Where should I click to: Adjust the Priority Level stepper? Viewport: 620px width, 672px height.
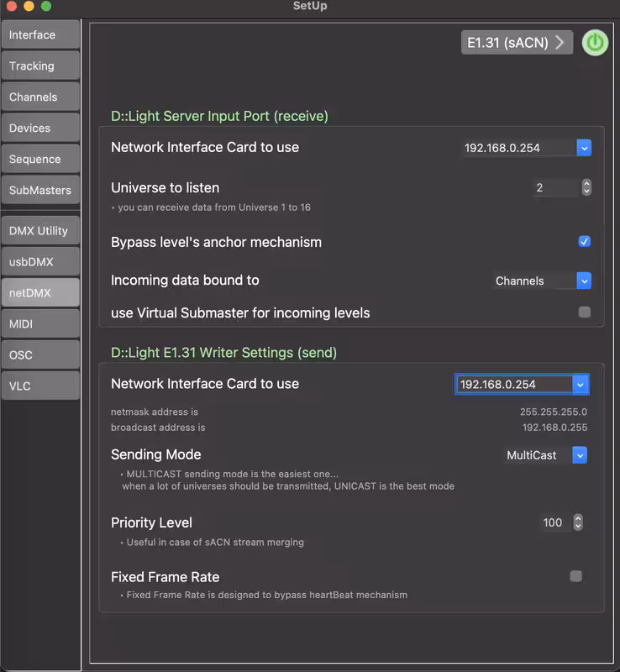pos(578,522)
